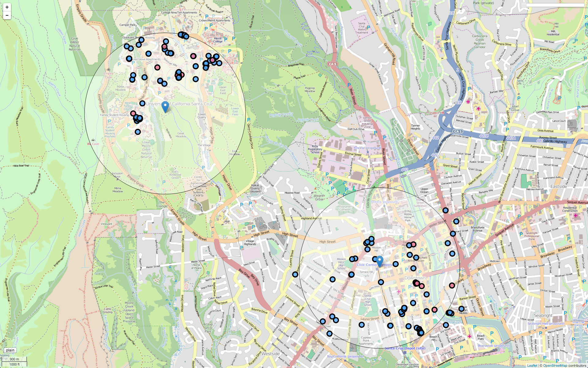
Task: Zoom in using the plus button
Action: [x=7, y=7]
